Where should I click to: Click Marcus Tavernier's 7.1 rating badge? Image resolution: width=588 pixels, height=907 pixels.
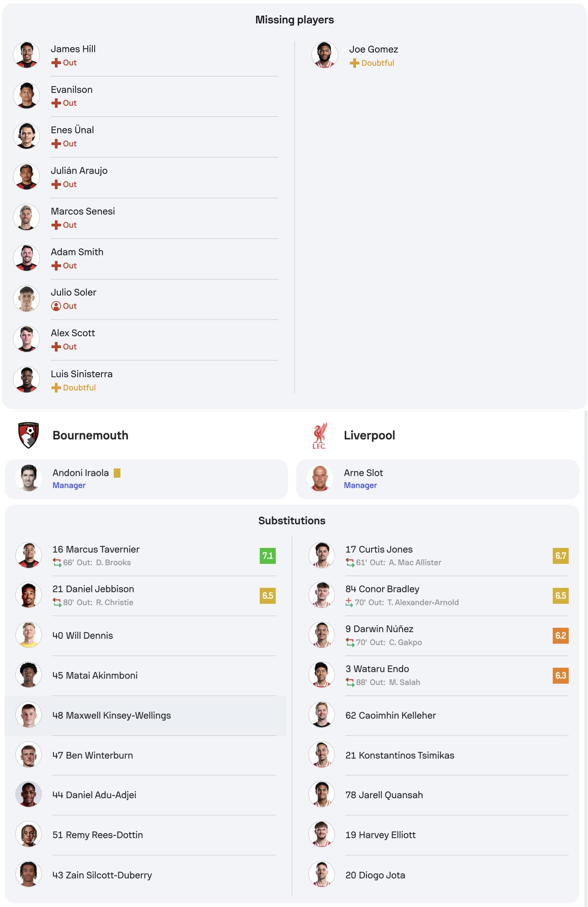coord(267,556)
